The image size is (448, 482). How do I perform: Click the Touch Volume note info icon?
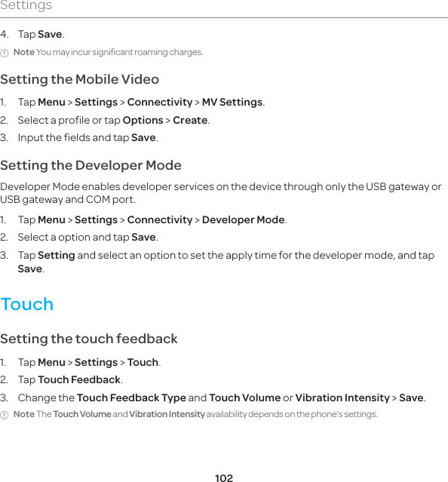coord(5,416)
